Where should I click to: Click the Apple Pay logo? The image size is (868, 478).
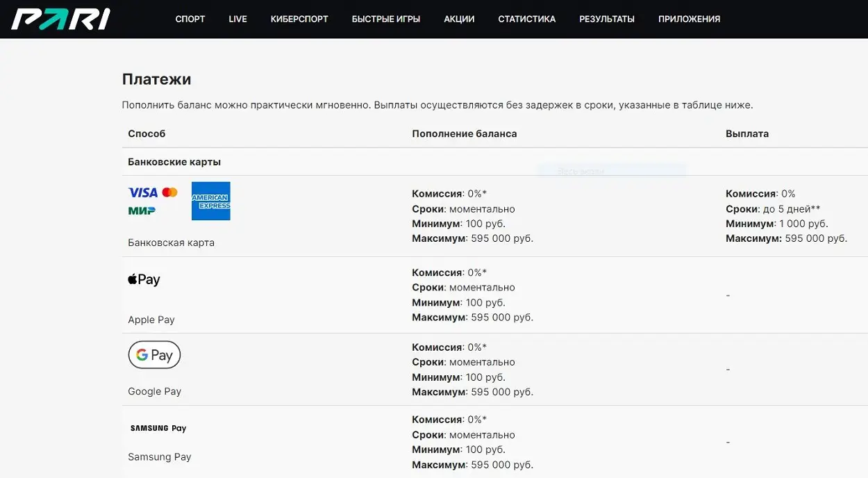[x=144, y=279]
